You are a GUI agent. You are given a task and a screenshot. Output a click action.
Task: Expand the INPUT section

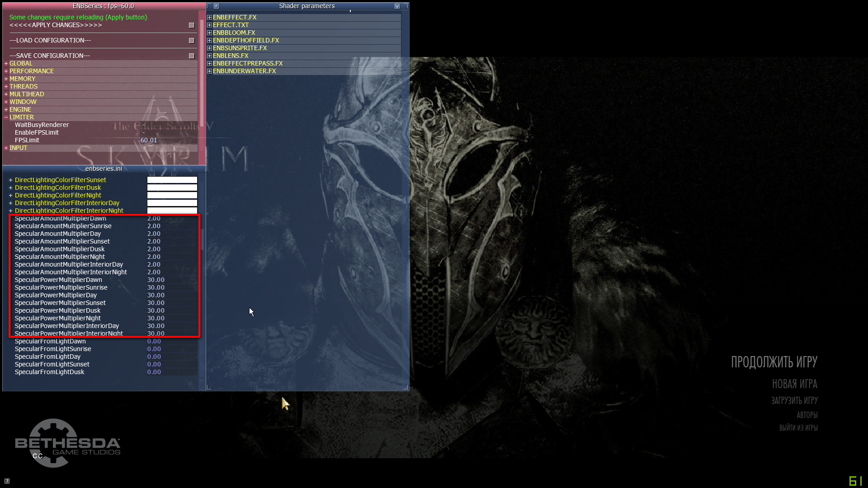tap(6, 148)
